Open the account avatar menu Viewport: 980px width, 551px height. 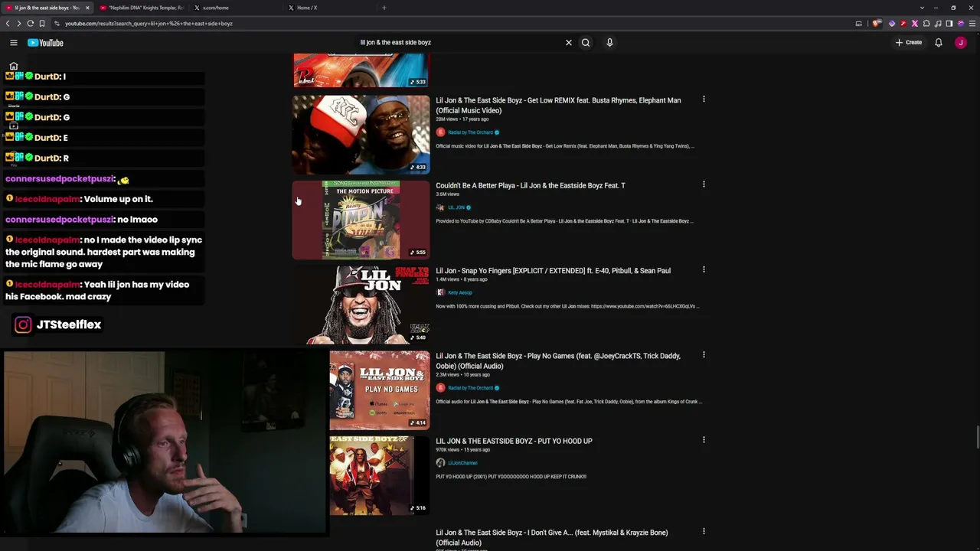961,43
